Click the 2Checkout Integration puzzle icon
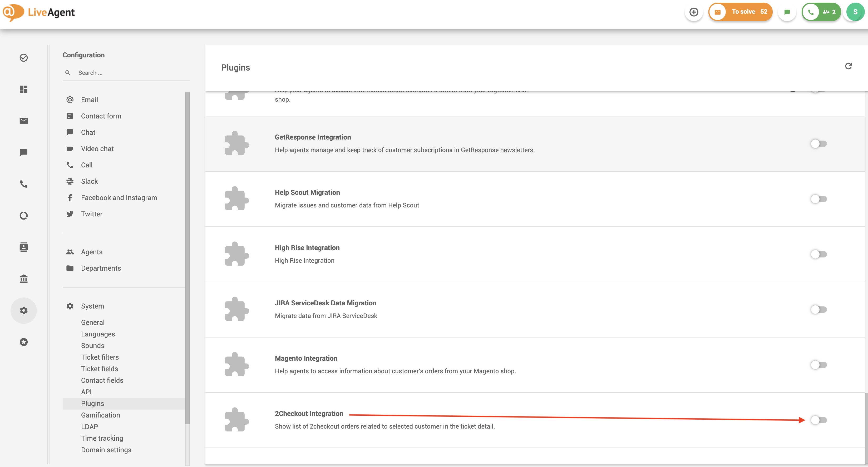The width and height of the screenshot is (868, 467). [x=236, y=420]
